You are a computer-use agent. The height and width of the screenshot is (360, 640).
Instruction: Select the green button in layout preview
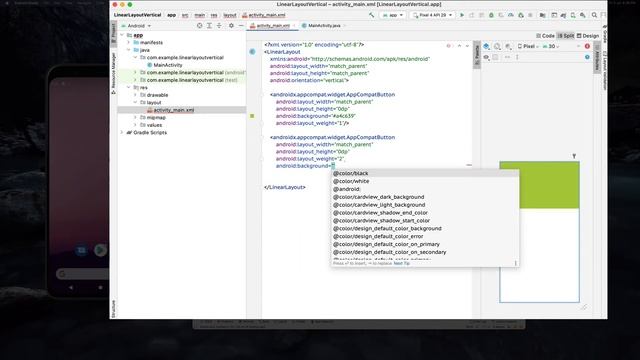coord(539,185)
